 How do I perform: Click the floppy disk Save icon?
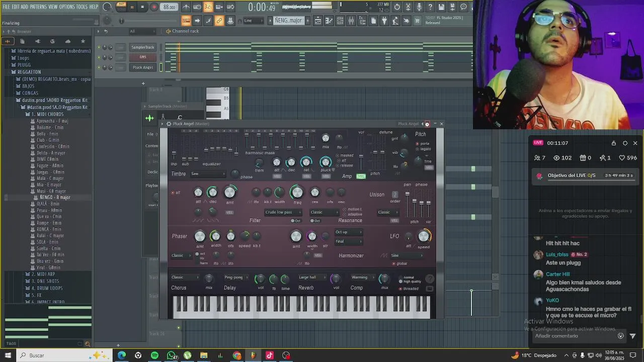441,7
